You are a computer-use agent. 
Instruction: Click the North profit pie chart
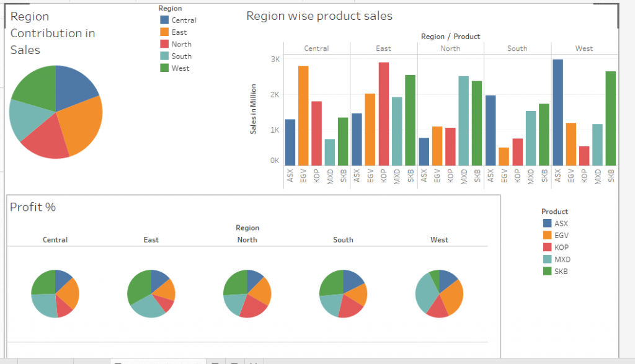[247, 293]
